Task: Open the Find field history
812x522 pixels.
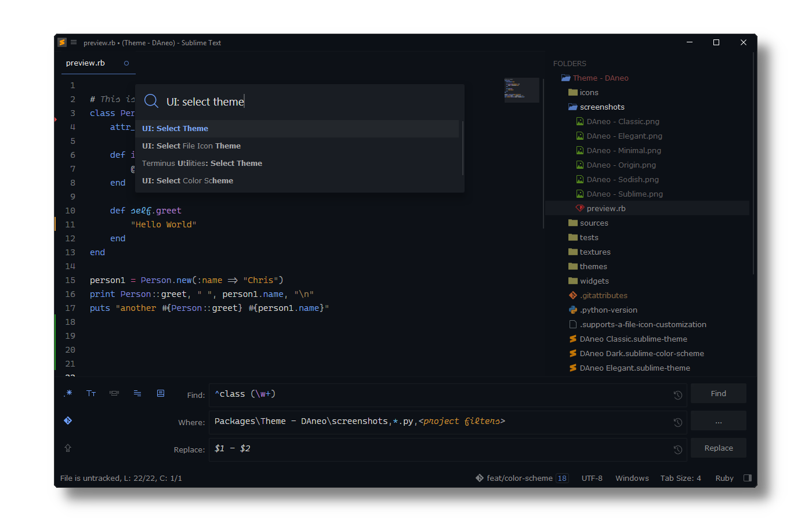Action: point(677,395)
